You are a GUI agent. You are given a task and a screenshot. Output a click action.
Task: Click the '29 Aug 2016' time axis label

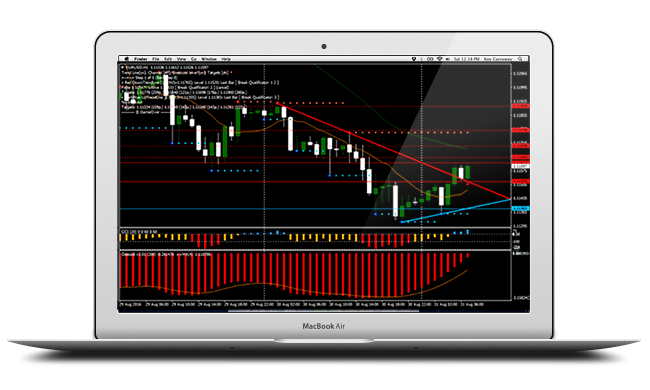pyautogui.click(x=131, y=304)
